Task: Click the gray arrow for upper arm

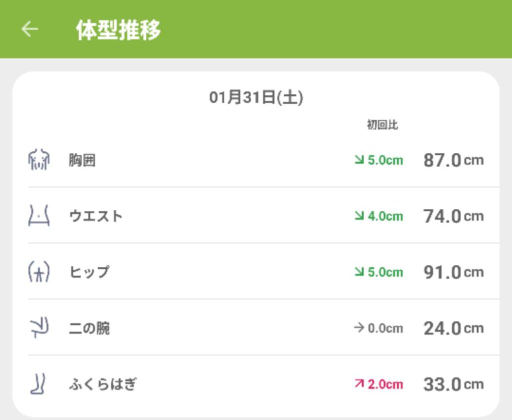Action: tap(358, 328)
